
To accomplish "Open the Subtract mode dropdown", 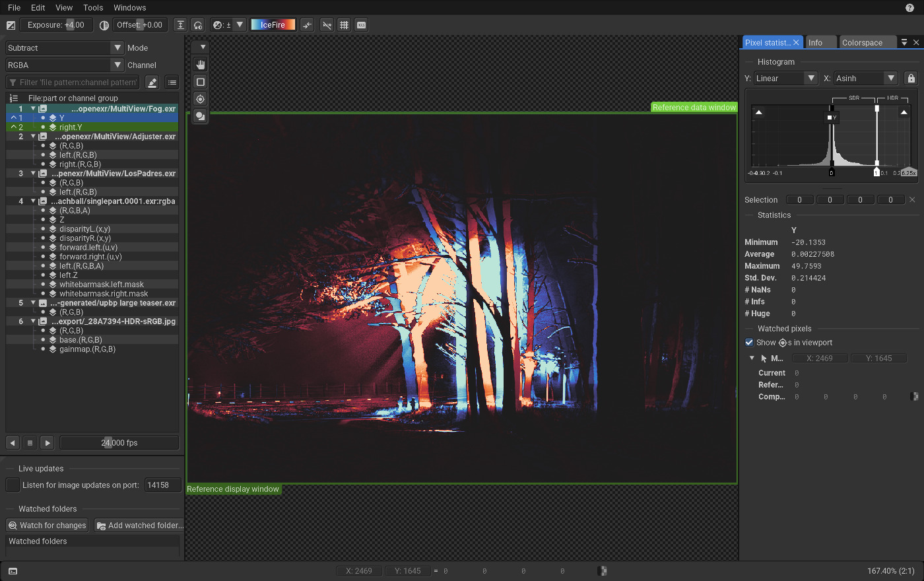I will [x=65, y=48].
